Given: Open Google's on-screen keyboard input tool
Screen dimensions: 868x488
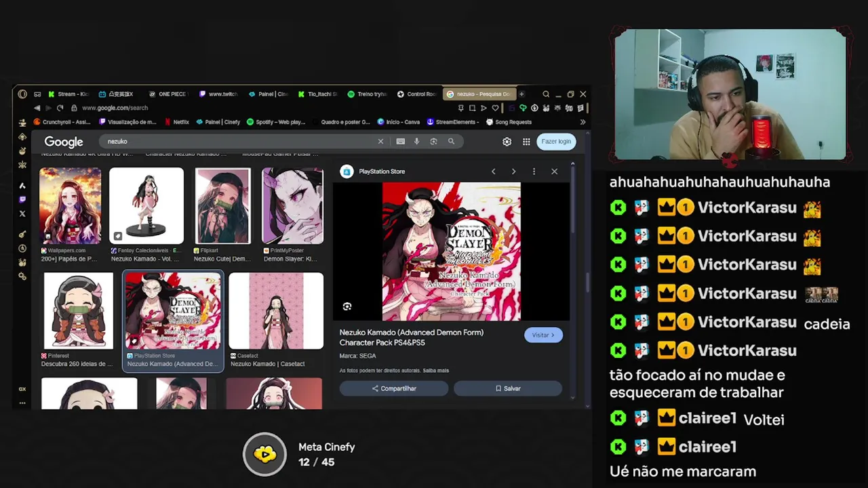Looking at the screenshot, I should click(400, 142).
